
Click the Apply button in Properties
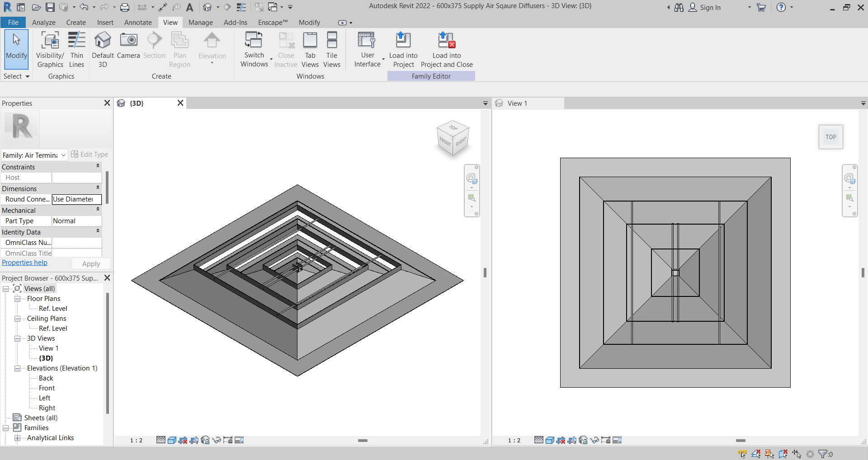(x=91, y=264)
